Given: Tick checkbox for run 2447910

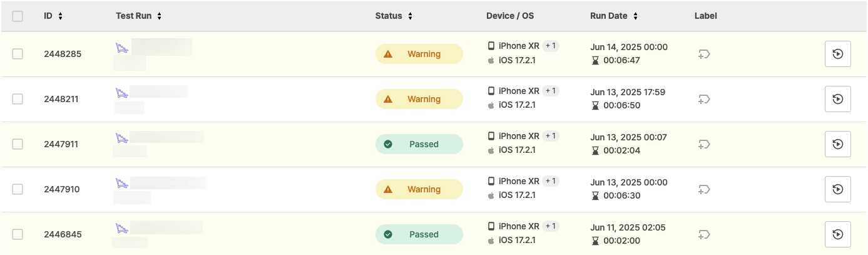Looking at the screenshot, I should coord(18,189).
